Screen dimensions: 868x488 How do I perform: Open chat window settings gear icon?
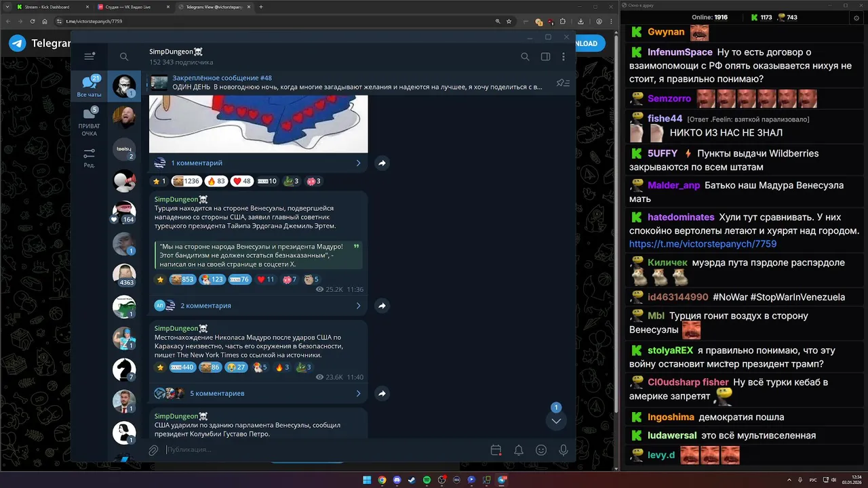click(856, 18)
